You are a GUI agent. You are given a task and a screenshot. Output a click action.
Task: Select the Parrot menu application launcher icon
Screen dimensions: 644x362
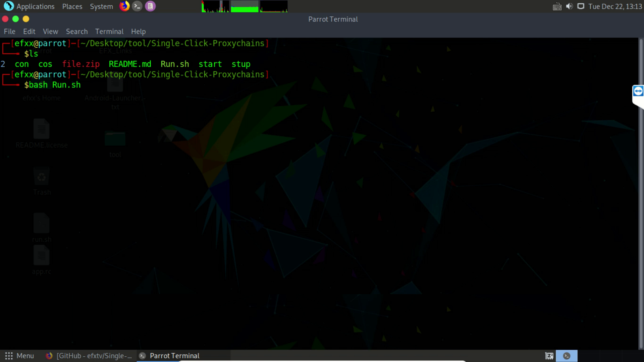(x=8, y=355)
